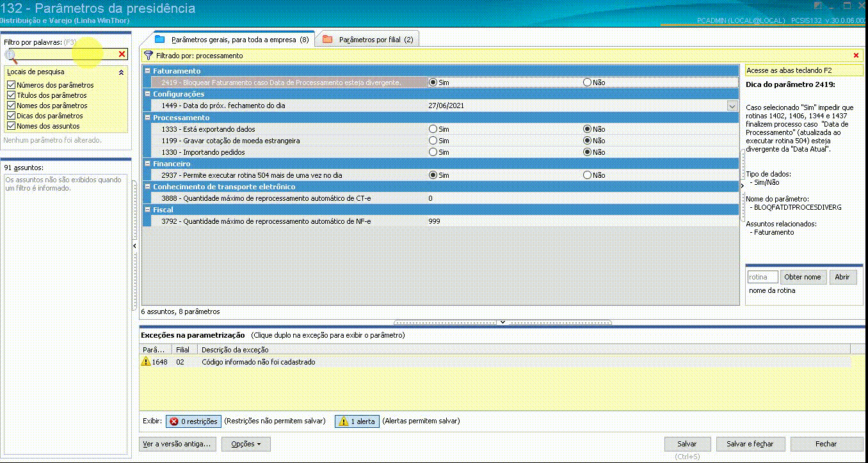Select row '2937 - Permite executar rotina 504'
Image resolution: width=868 pixels, height=463 pixels.
click(440, 175)
